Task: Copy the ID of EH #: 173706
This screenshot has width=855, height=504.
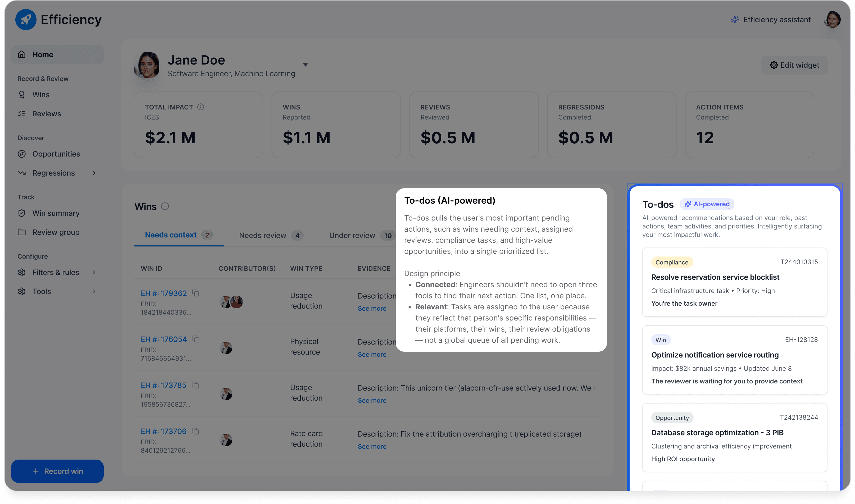Action: [x=195, y=431]
